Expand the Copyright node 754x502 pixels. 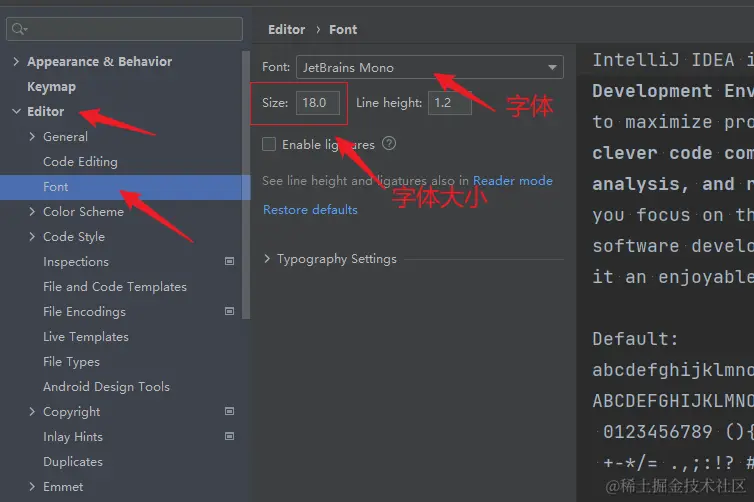32,412
